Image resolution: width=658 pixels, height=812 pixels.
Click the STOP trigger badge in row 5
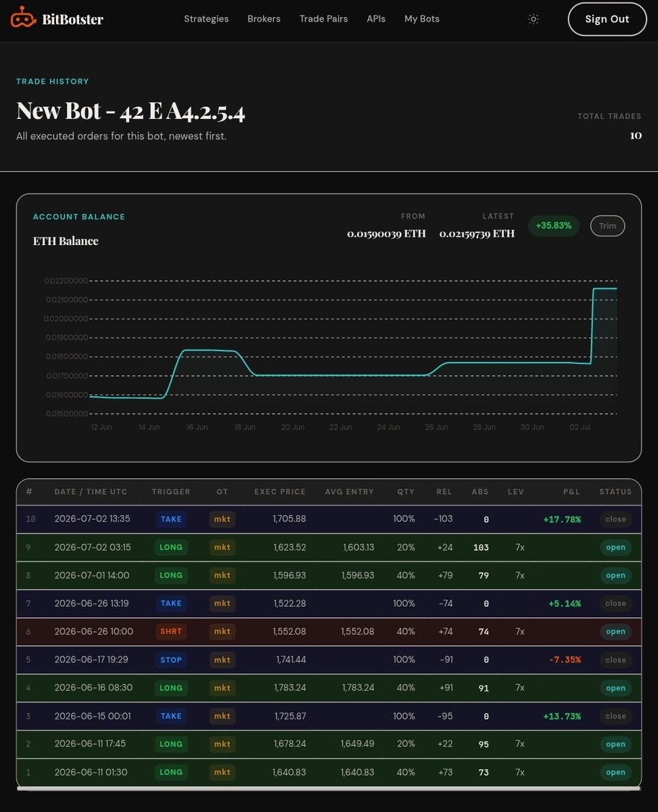coord(171,660)
